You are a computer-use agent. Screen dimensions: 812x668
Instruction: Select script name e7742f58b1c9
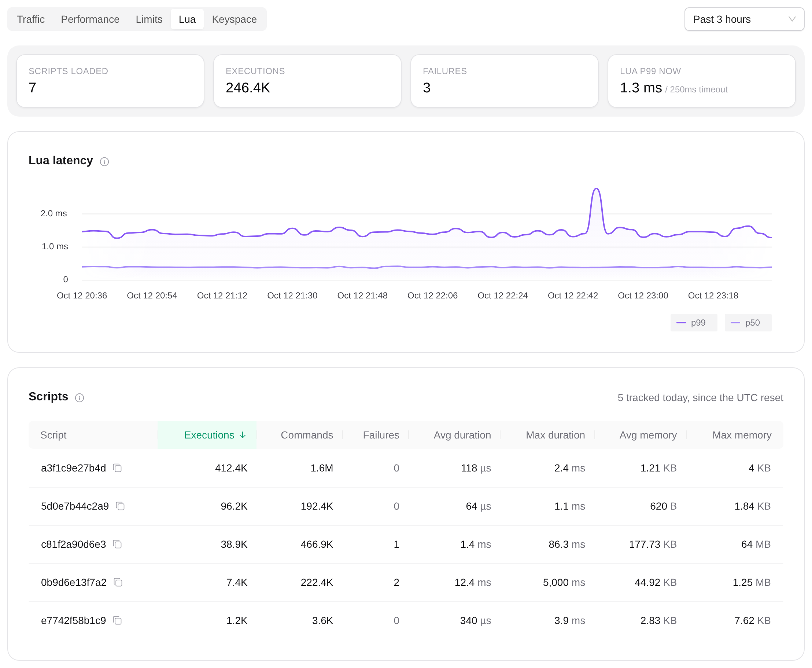click(73, 620)
